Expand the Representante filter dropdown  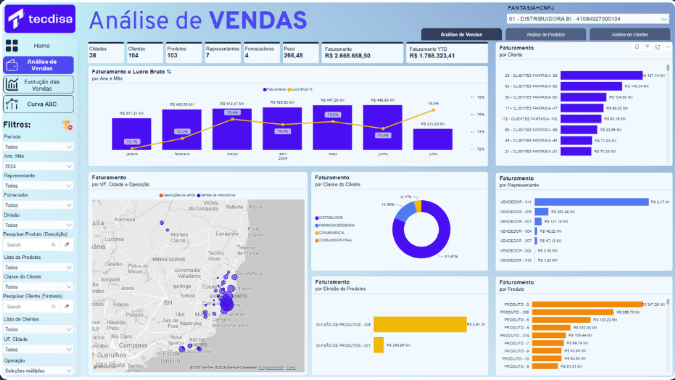coord(38,185)
